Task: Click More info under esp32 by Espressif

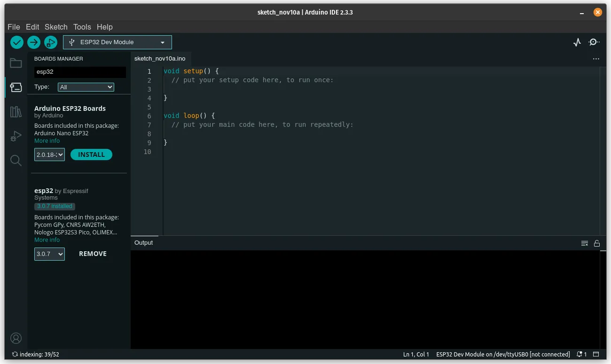Action: coord(47,240)
